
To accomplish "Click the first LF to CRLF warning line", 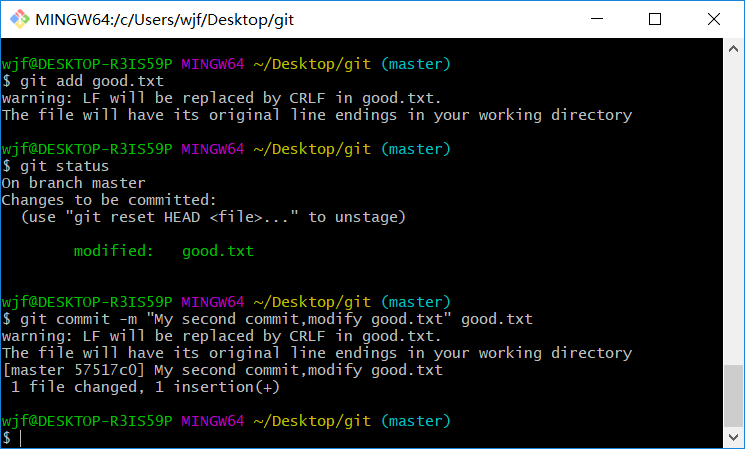I will coord(221,98).
